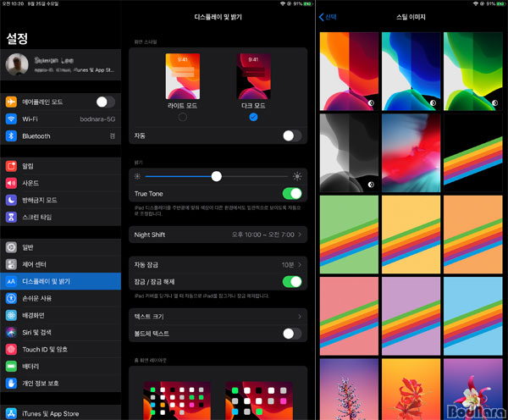Open Night Shift schedule chevron
Viewport: 508px width, 420px height.
[x=300, y=235]
